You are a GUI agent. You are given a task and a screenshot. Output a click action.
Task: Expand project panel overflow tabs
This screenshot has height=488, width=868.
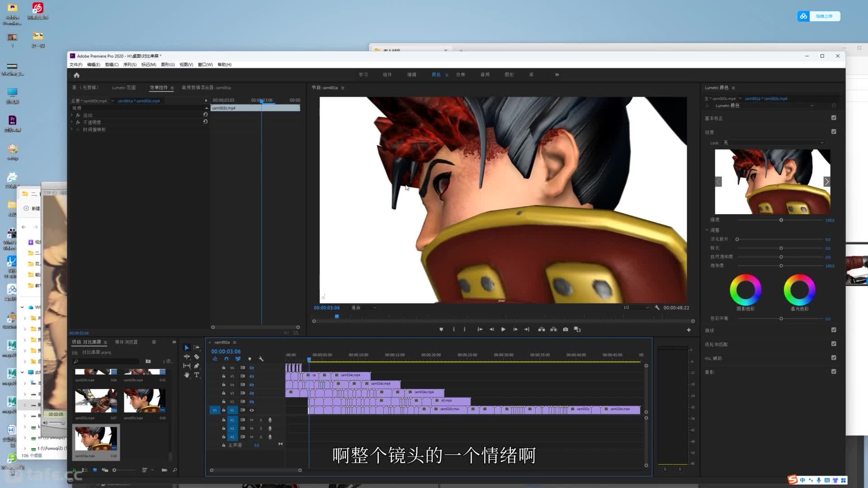pyautogui.click(x=174, y=342)
